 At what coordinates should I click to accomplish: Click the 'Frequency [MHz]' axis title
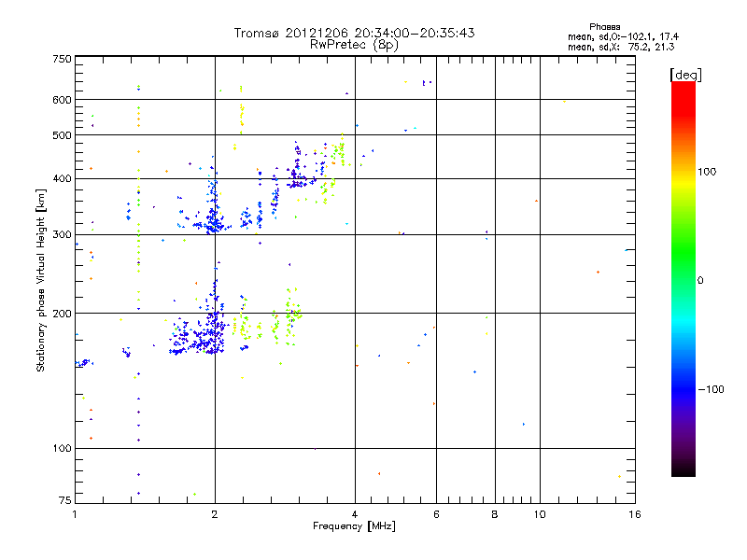(x=354, y=526)
